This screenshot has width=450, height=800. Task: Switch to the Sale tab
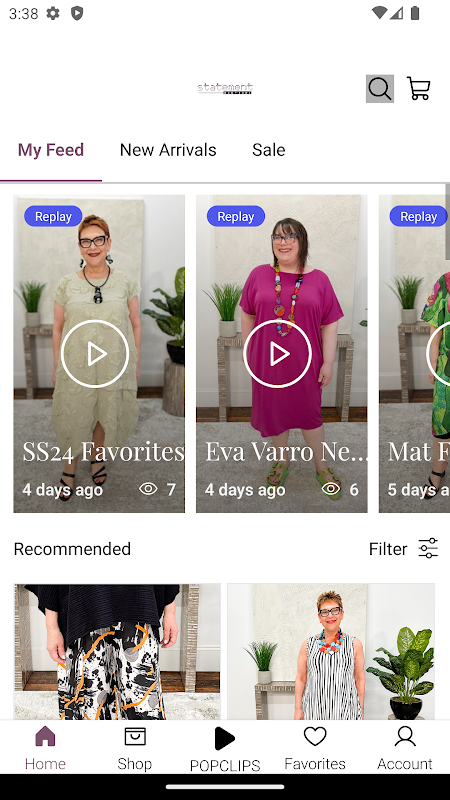tap(268, 150)
